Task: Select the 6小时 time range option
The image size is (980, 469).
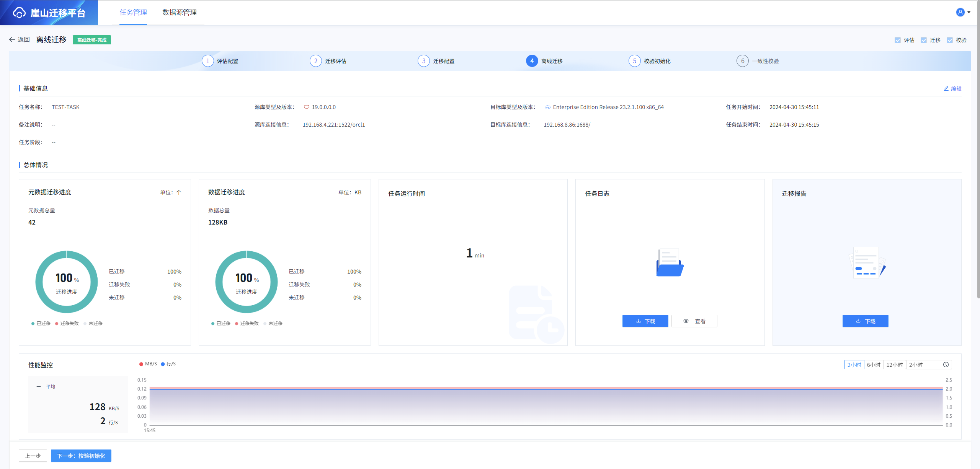Action: click(874, 365)
